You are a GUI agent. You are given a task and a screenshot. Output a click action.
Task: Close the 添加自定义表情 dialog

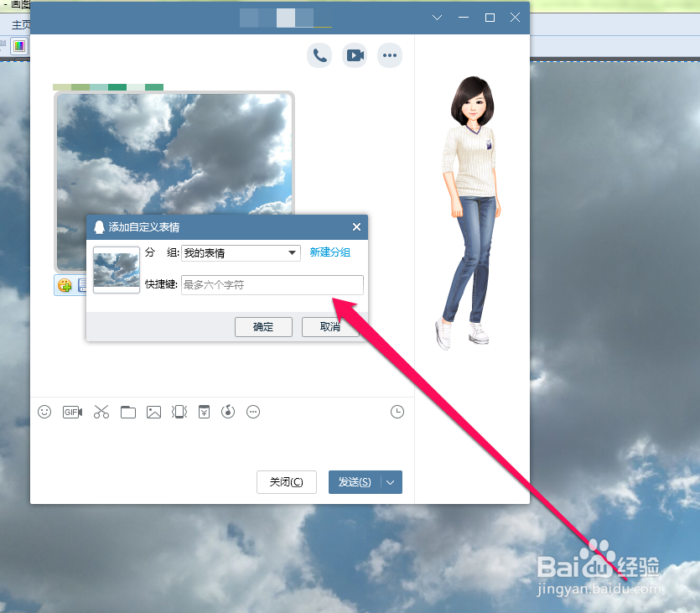point(356,226)
